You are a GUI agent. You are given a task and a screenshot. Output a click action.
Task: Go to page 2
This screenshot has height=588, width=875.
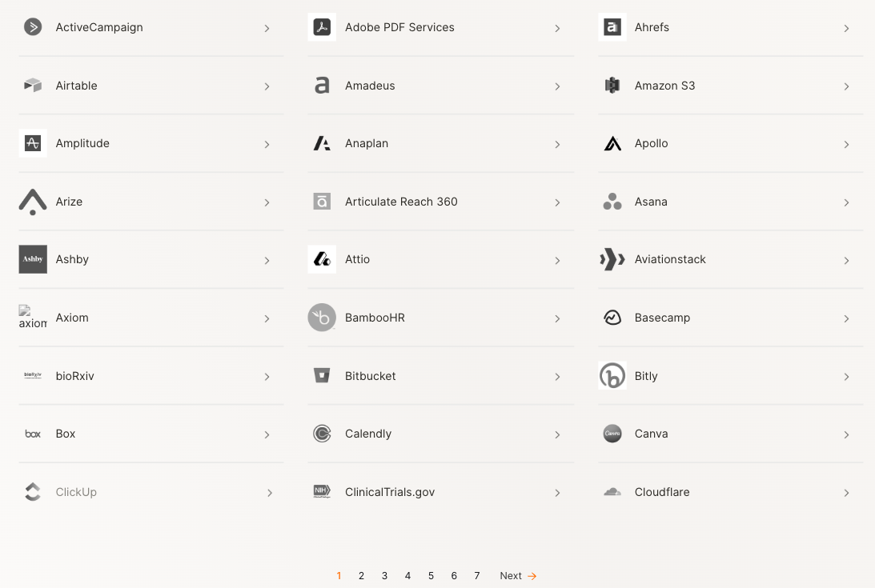coord(362,576)
